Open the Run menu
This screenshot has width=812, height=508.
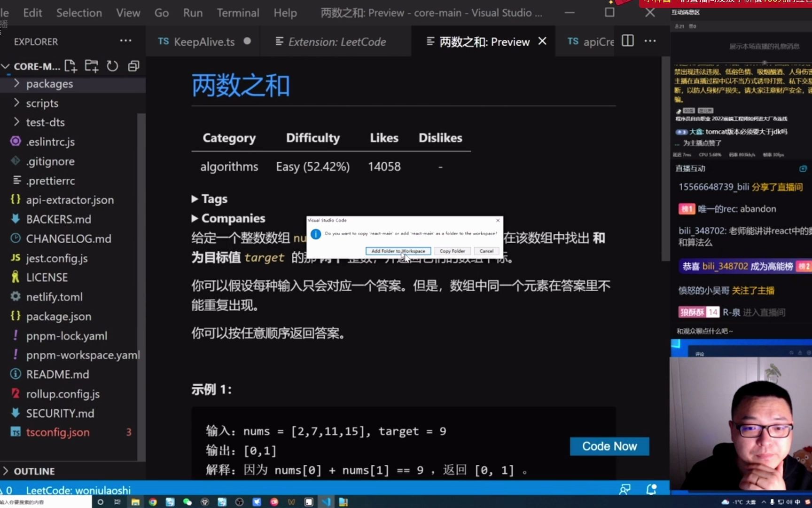pyautogui.click(x=193, y=13)
